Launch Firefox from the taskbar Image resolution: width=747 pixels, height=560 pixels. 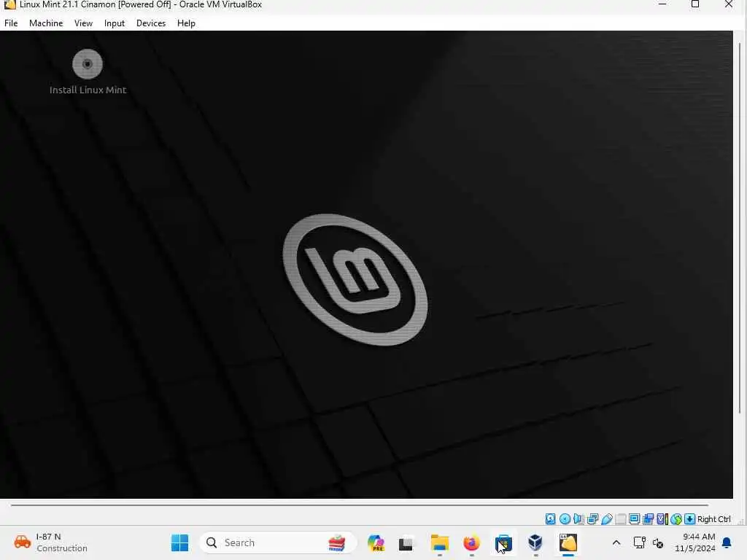tap(471, 542)
